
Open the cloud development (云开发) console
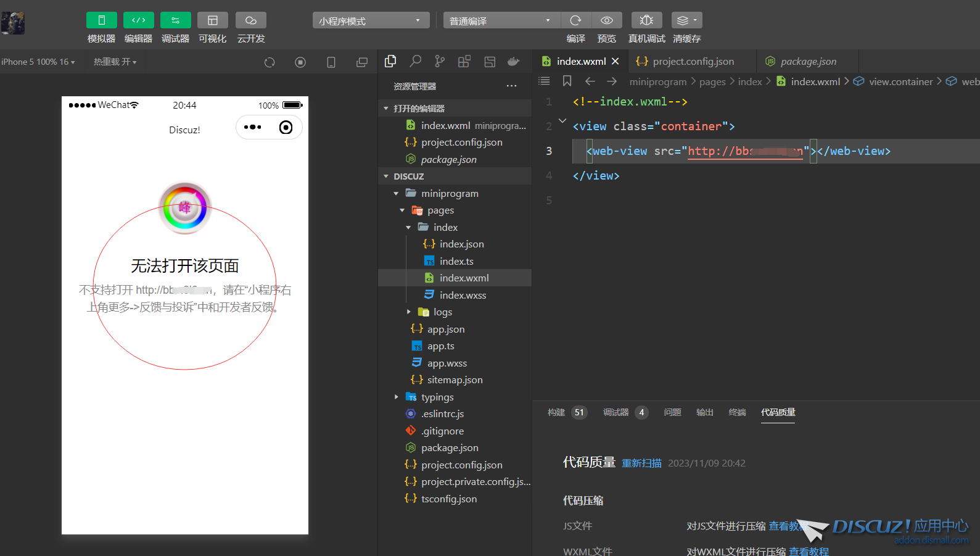click(x=250, y=20)
